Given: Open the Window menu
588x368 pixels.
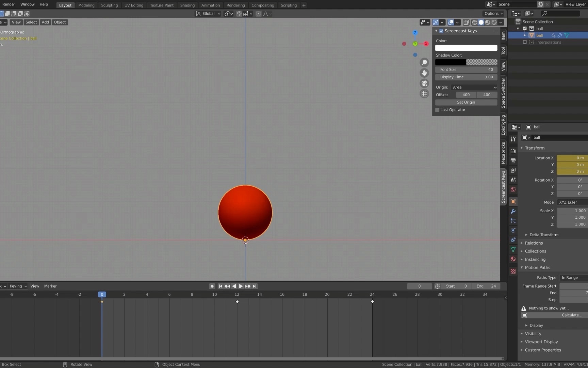Looking at the screenshot, I should (x=27, y=4).
